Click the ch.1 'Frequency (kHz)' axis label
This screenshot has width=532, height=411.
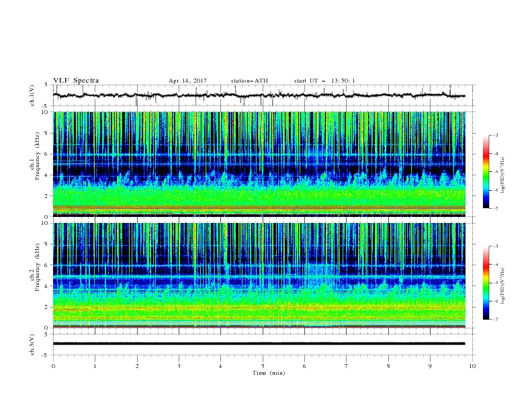point(37,154)
